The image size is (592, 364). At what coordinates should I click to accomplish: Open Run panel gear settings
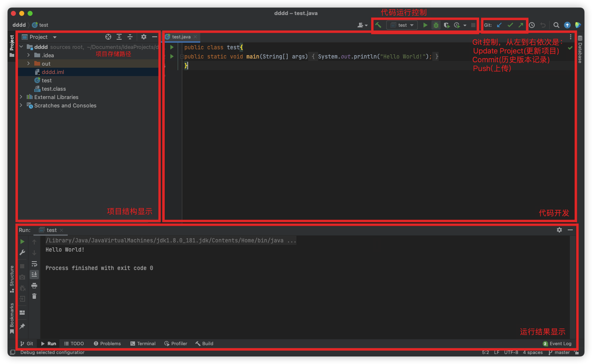coord(559,230)
